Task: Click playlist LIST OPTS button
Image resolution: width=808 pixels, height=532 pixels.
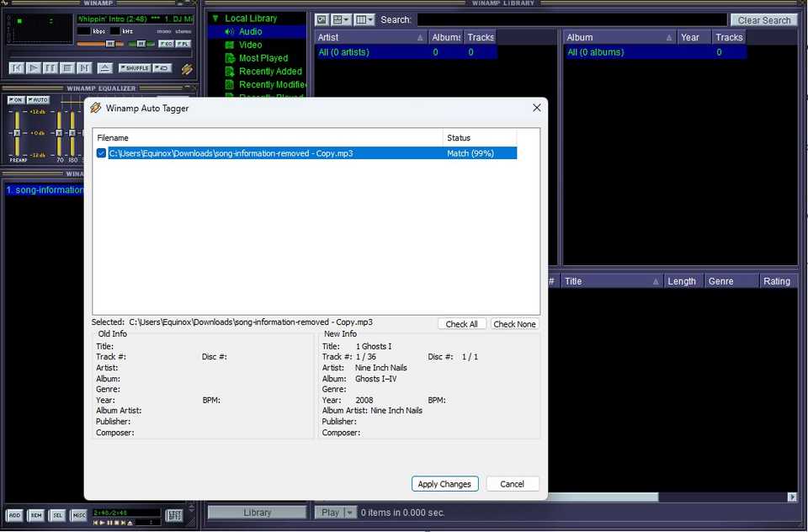Action: (174, 515)
